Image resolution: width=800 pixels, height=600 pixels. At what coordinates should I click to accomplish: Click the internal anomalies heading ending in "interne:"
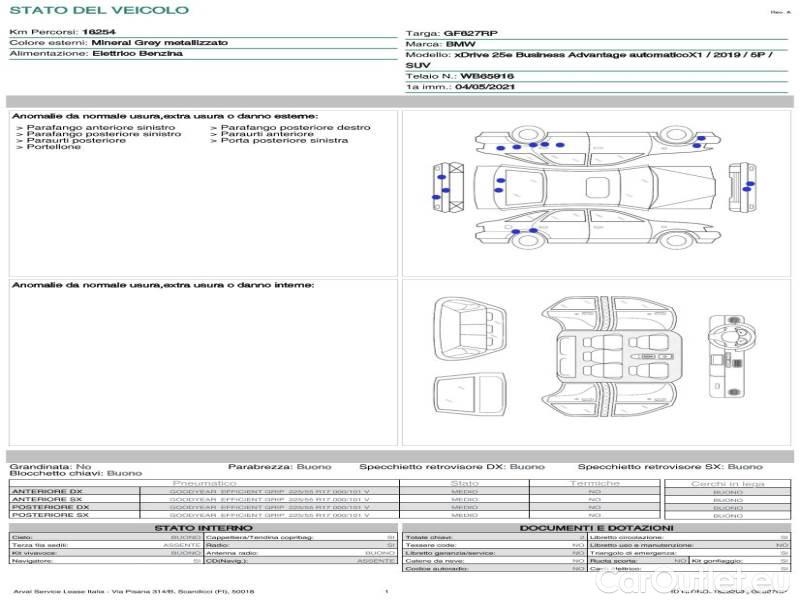pos(163,285)
